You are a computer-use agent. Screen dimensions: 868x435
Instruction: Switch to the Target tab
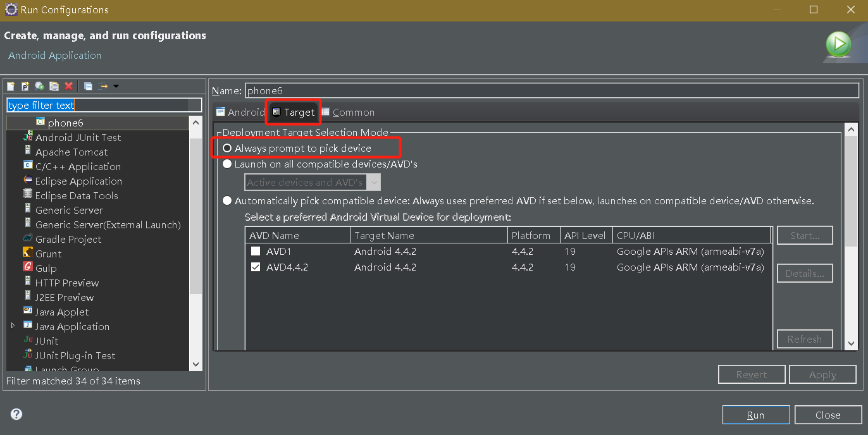point(293,113)
